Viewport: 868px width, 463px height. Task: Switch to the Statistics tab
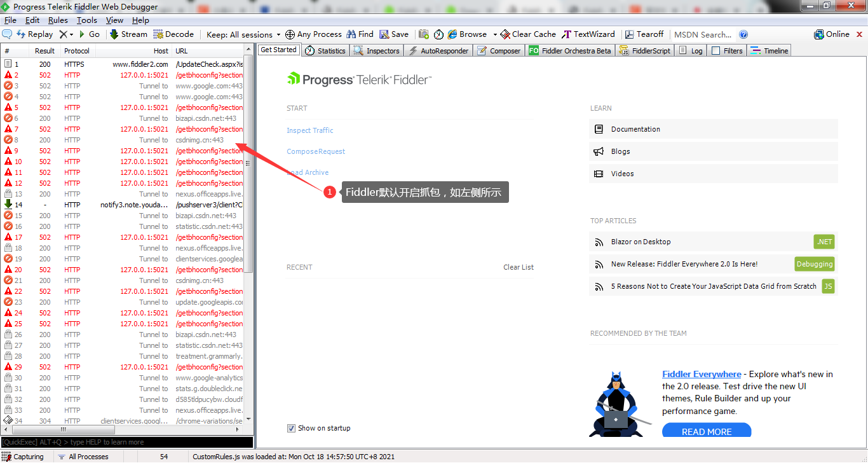[x=325, y=51]
